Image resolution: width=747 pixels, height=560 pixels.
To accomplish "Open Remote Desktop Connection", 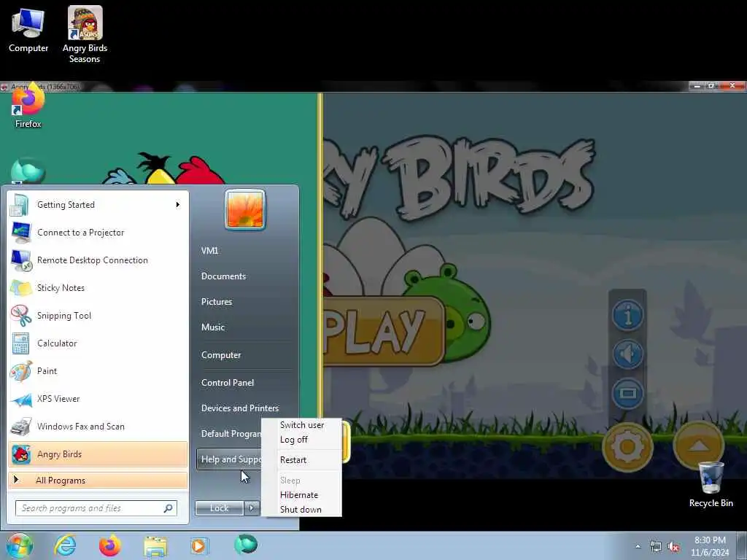I will 98,260.
